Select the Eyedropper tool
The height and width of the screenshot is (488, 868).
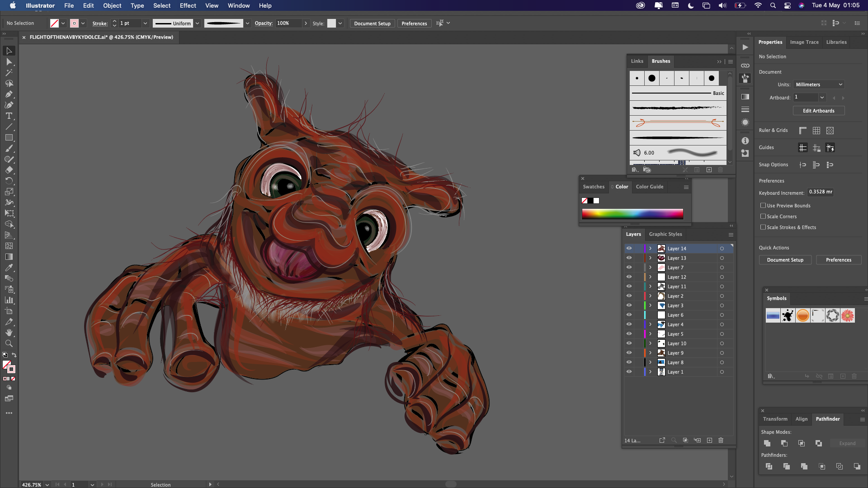tap(9, 267)
